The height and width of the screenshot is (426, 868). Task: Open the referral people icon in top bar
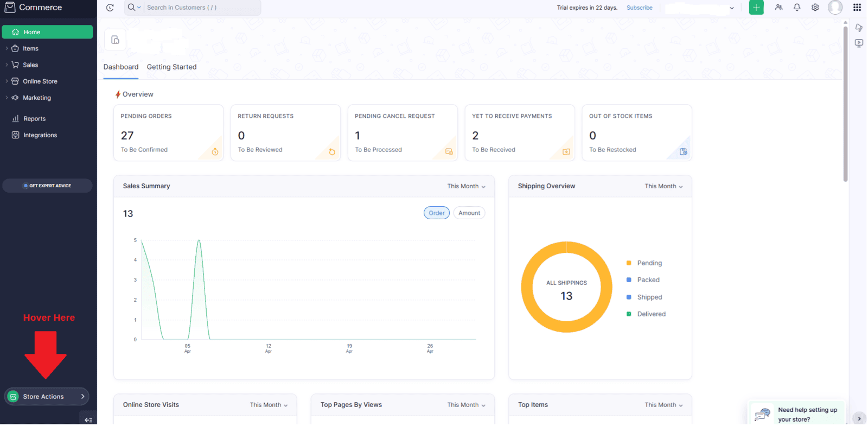point(778,8)
